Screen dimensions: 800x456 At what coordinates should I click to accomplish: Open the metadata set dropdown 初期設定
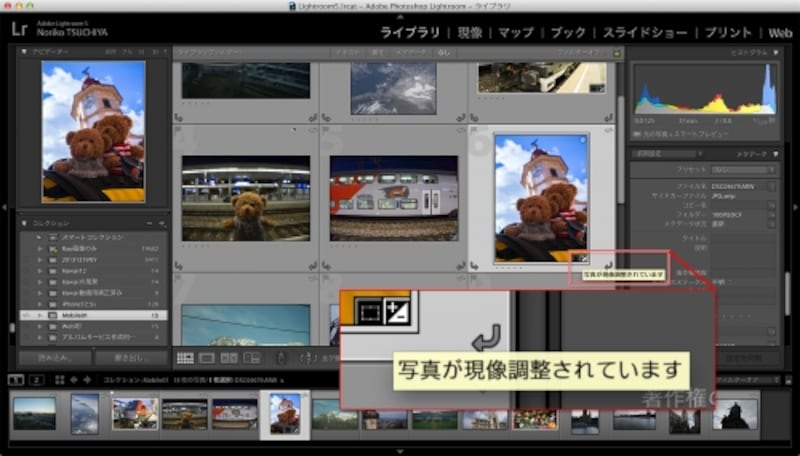667,154
